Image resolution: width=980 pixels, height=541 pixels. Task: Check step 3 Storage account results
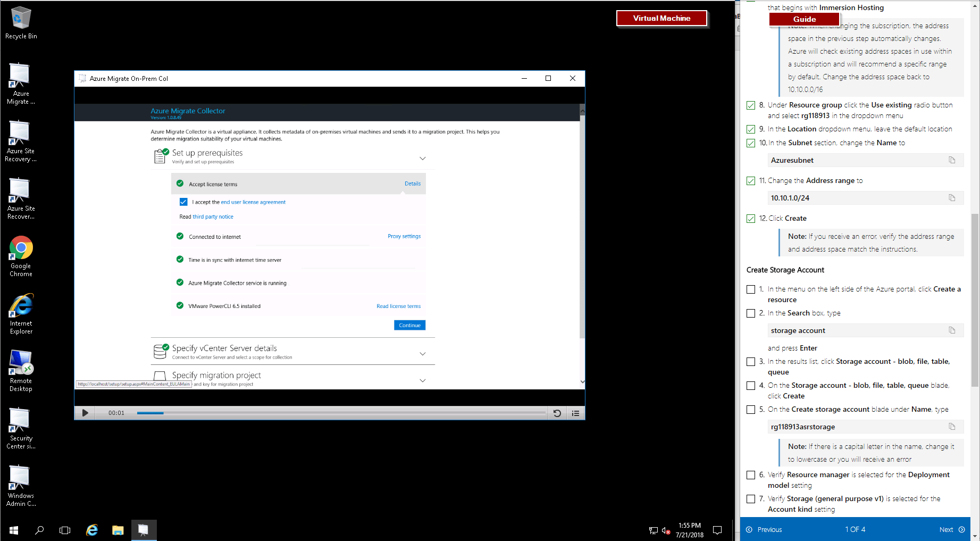(750, 362)
